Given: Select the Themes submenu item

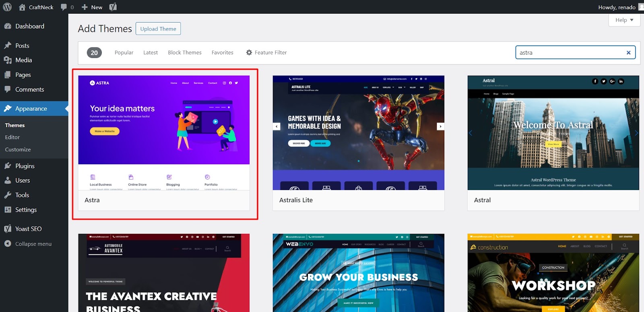Looking at the screenshot, I should click(15, 125).
